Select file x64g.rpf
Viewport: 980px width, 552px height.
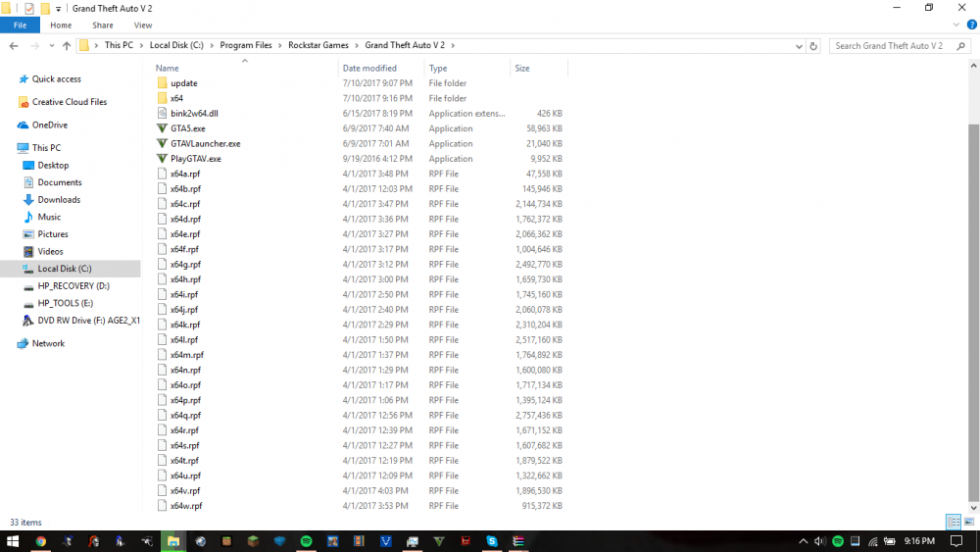point(185,265)
